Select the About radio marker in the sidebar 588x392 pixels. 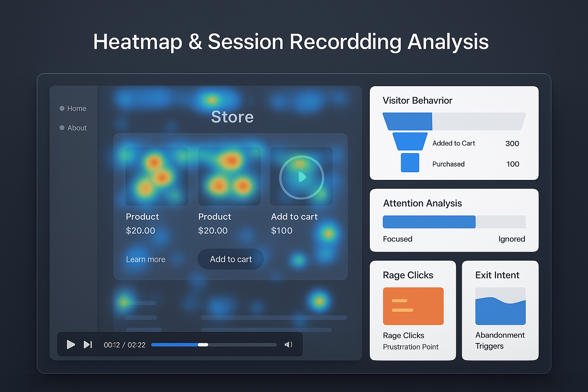(x=62, y=128)
